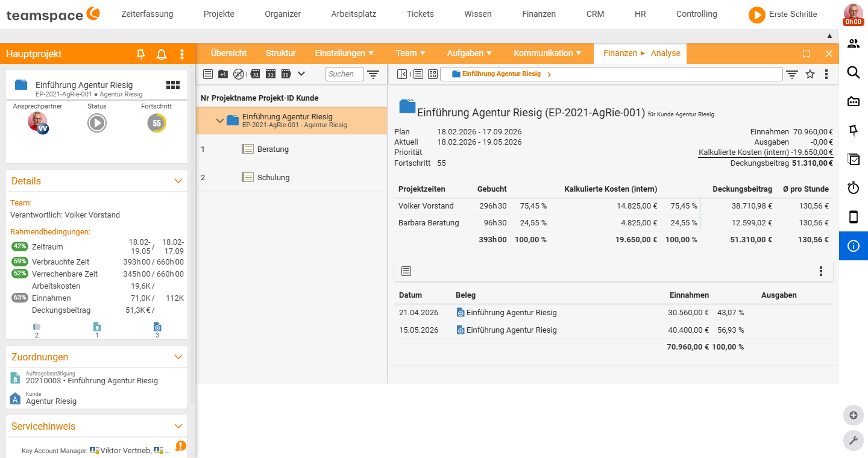The width and height of the screenshot is (868, 458).
Task: Click teamspace logo
Action: [x=53, y=14]
